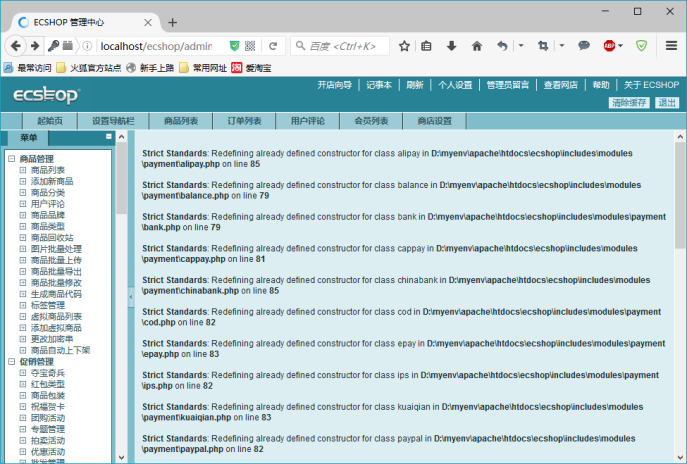Viewport: 687px width, 464px height.
Task: Open the 会员列表 tab
Action: click(x=371, y=121)
